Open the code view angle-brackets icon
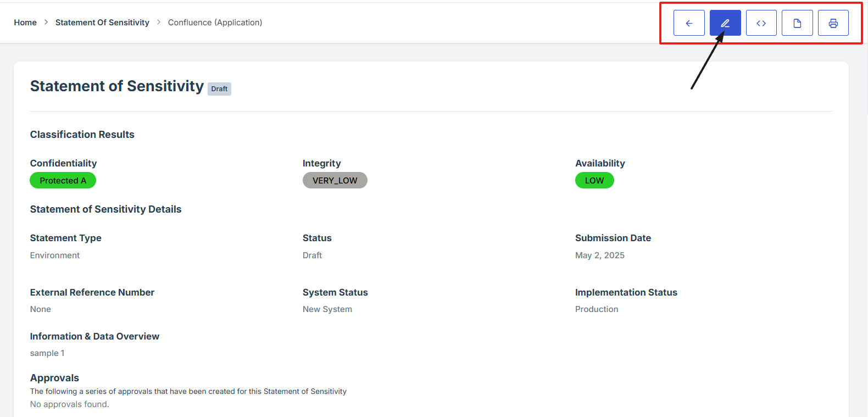 click(761, 23)
